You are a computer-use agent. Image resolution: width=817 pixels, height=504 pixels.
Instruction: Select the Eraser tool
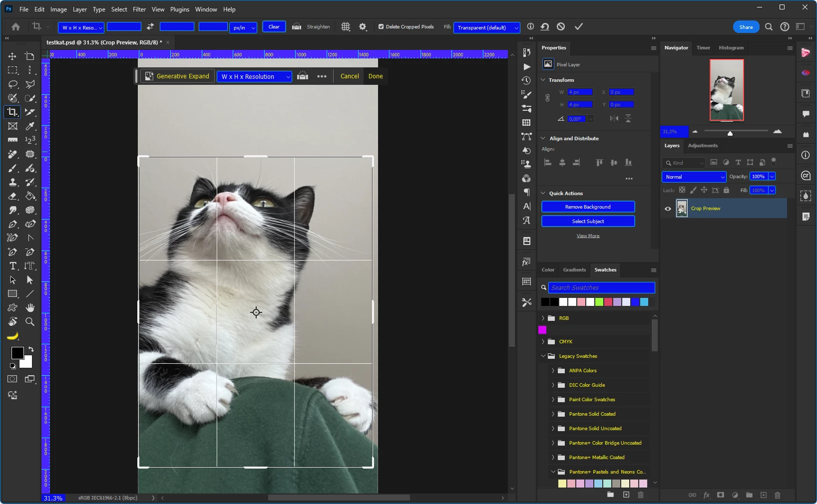pyautogui.click(x=12, y=196)
